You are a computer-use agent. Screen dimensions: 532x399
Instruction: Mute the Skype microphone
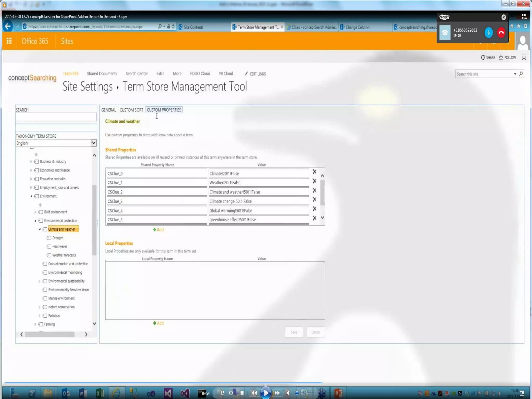(488, 33)
